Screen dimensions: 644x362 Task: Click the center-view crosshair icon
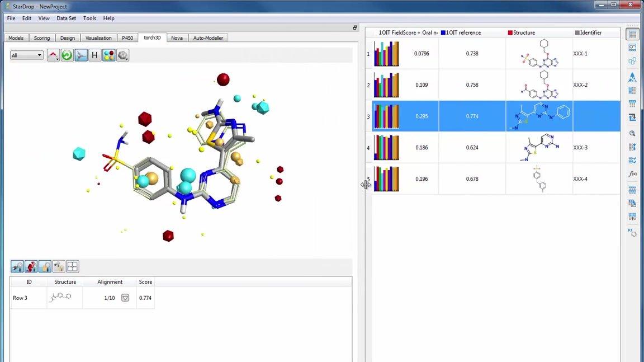73,266
